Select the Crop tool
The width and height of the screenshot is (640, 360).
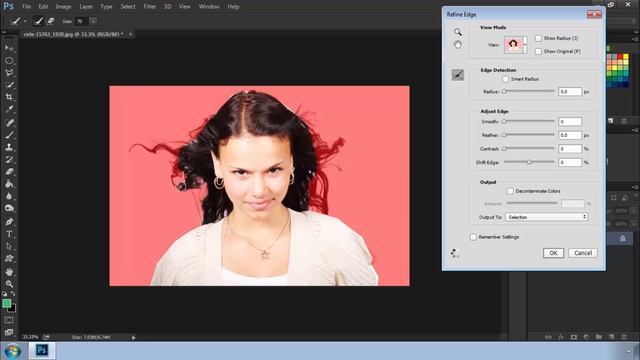[9, 97]
